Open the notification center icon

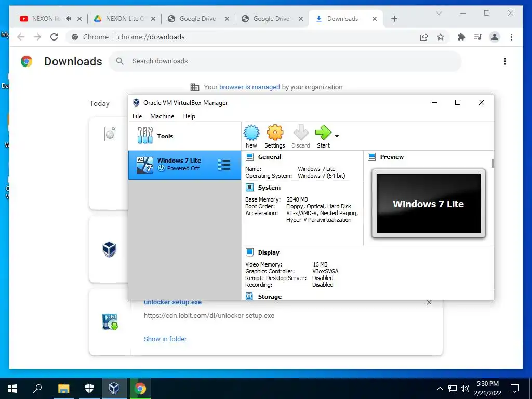pos(515,389)
